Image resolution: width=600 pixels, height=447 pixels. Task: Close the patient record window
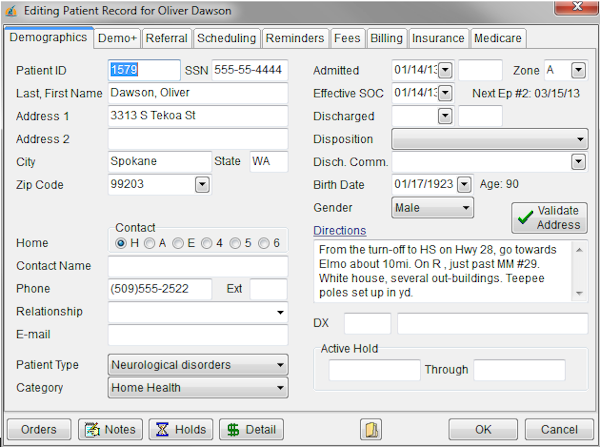[x=576, y=7]
